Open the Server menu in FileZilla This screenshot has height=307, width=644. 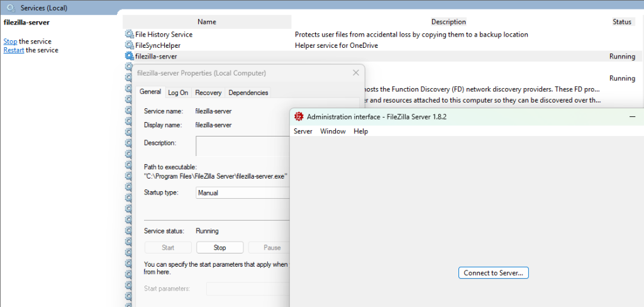[303, 131]
